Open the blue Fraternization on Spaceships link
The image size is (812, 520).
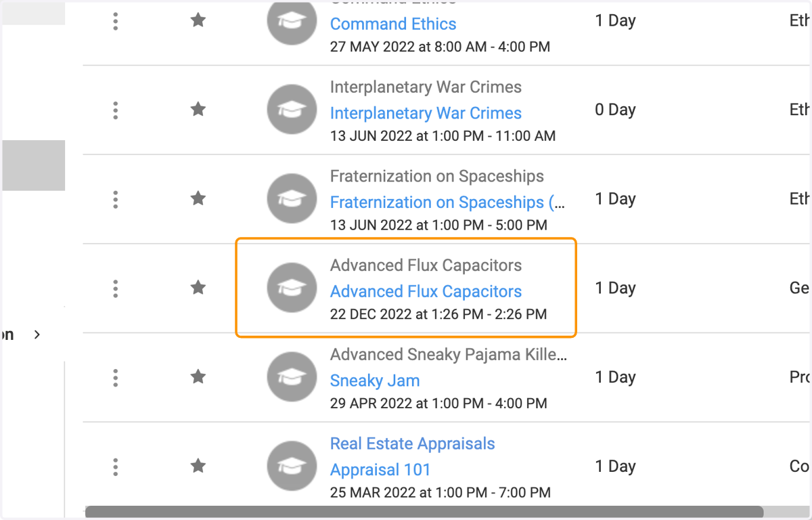(x=448, y=202)
